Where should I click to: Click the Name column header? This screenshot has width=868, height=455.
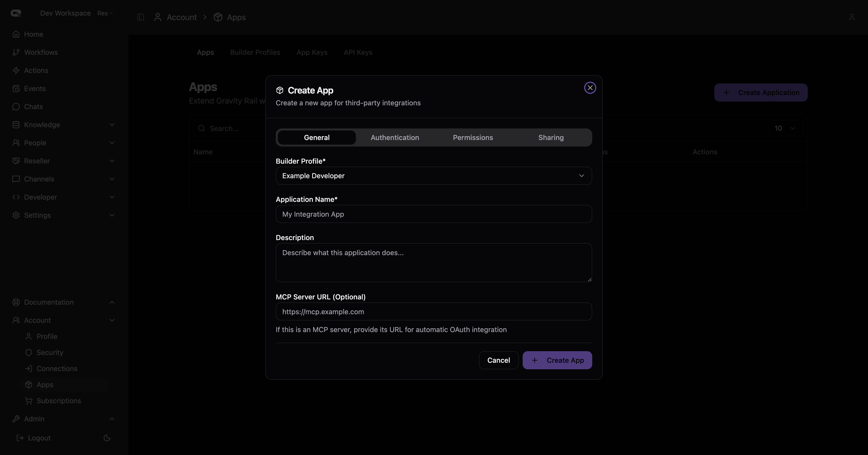[203, 152]
